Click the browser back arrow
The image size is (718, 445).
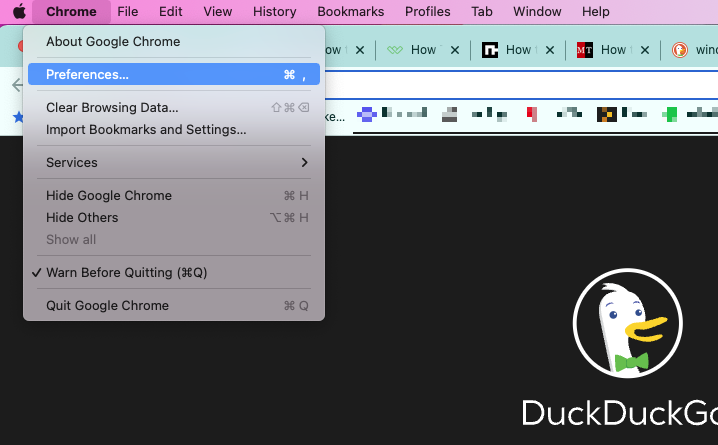pyautogui.click(x=17, y=85)
